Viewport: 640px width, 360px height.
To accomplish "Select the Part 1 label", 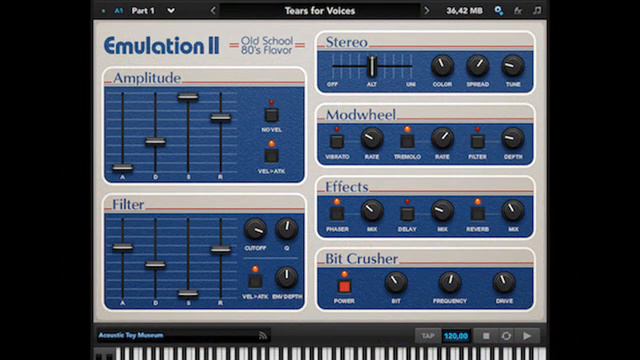I will [x=143, y=11].
